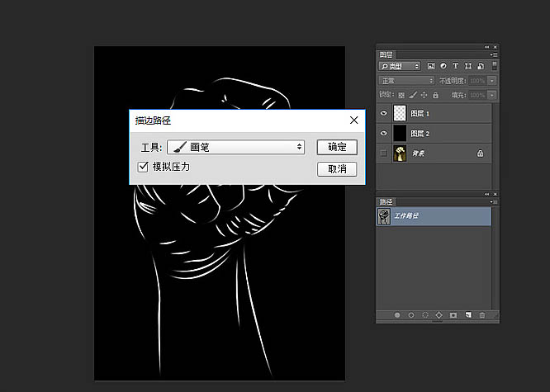Screen dimensions: 550x392
Task: Hide the 图层 1 layer
Action: pos(383,113)
